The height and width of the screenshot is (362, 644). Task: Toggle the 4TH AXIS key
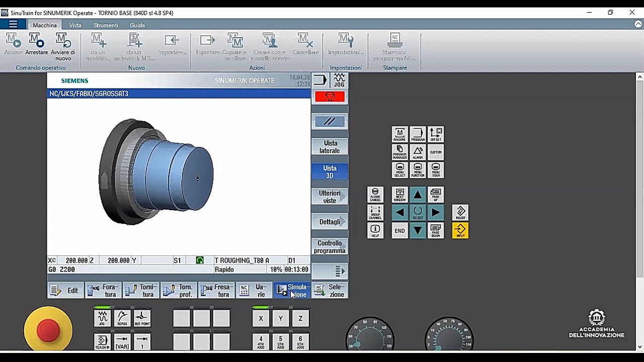(261, 342)
